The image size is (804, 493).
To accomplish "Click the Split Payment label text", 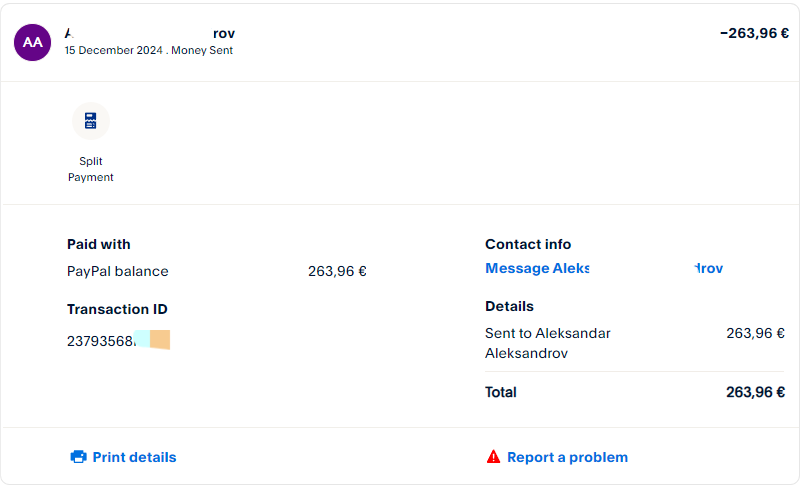I will [x=91, y=169].
